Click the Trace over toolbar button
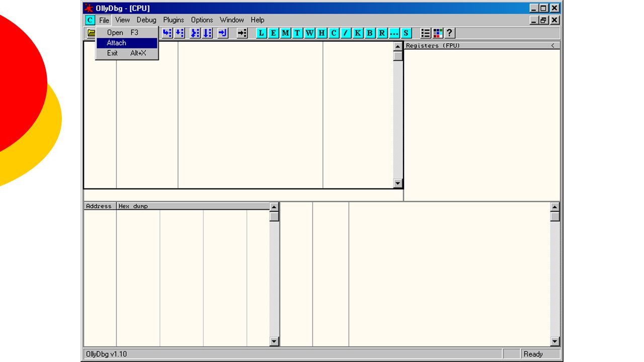This screenshot has height=362, width=644. tap(207, 33)
